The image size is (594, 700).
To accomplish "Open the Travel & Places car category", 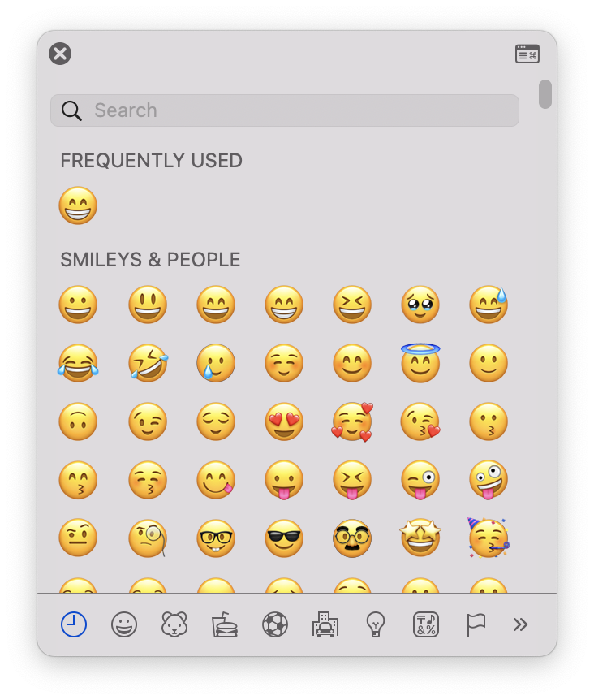I will tap(325, 624).
